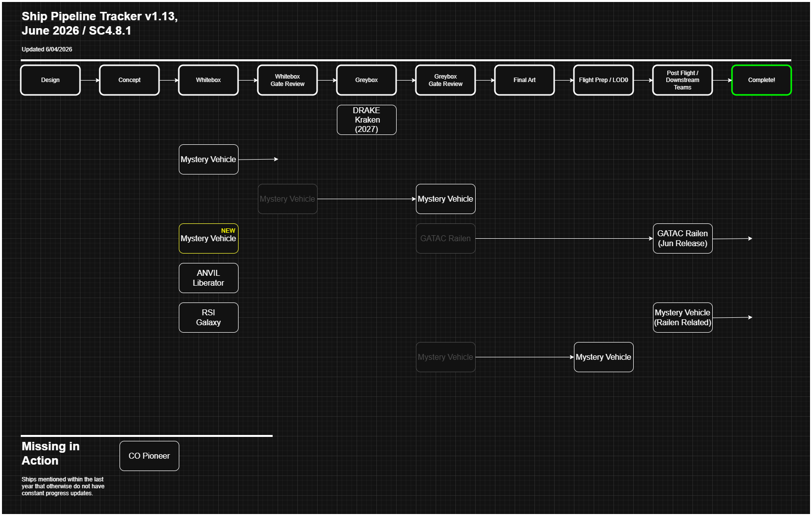
Task: Click the "Missing in Action" heading
Action: 50,453
